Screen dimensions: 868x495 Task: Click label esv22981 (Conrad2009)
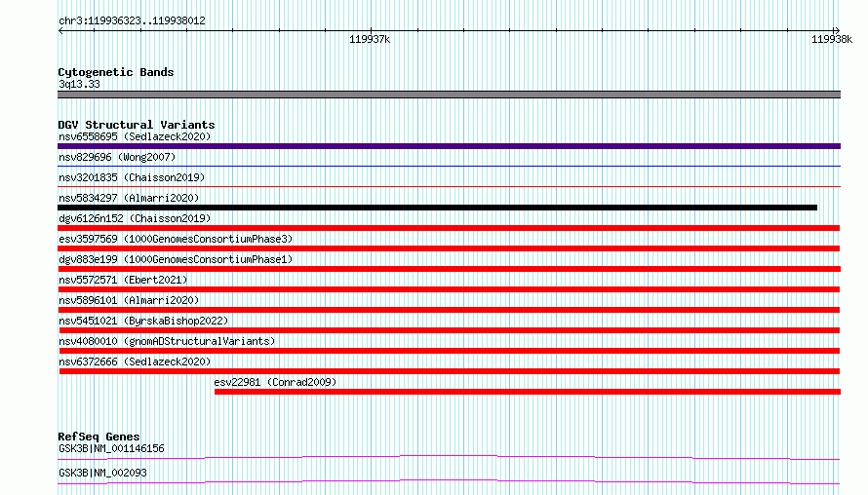tap(275, 382)
